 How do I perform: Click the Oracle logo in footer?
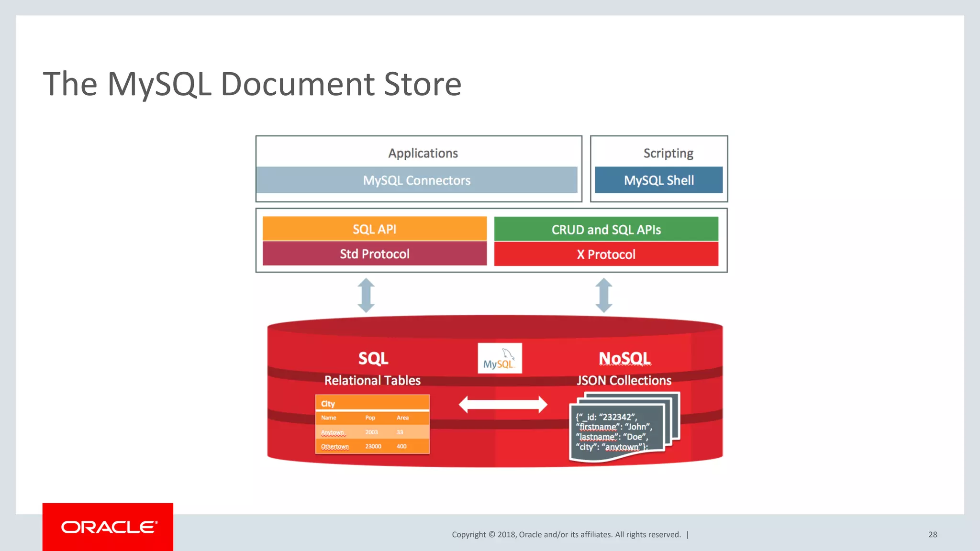[108, 527]
